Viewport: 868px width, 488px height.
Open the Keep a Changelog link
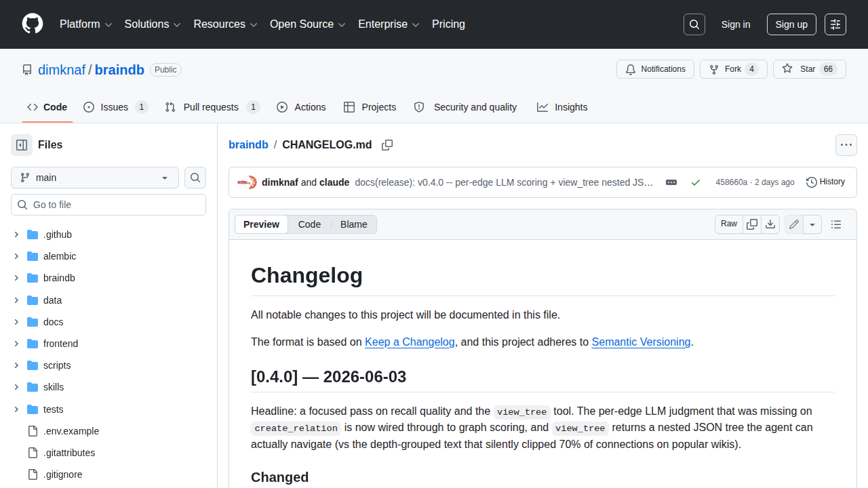point(410,342)
